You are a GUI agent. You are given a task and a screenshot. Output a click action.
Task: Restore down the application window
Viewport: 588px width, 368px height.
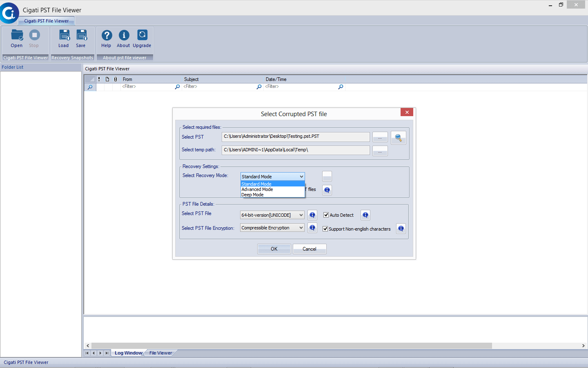click(561, 4)
